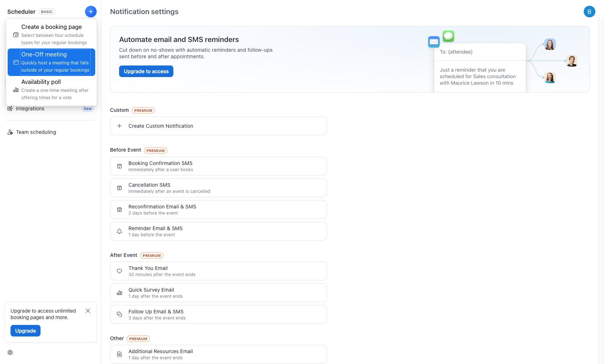Click the email envelope illustration icon
Image resolution: width=604 pixels, height=364 pixels.
click(x=434, y=42)
